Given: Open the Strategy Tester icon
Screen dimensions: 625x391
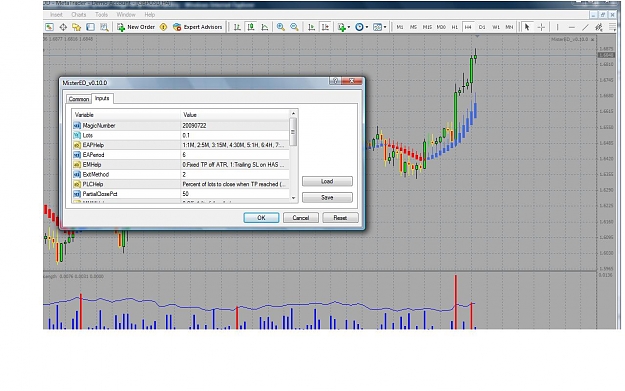Looking at the screenshot, I should pos(104,27).
